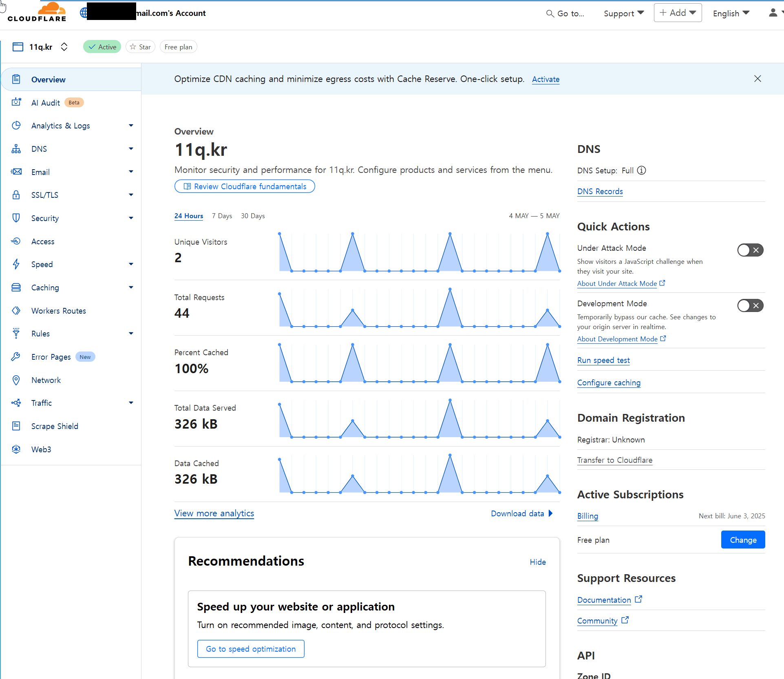Open the 11q.kr domain switcher
This screenshot has width=784, height=679.
coord(64,47)
